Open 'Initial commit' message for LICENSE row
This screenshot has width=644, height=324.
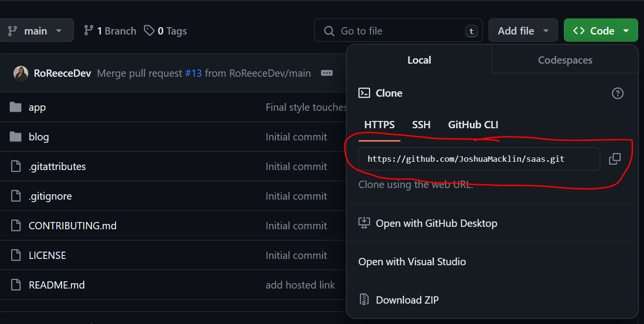[296, 256]
